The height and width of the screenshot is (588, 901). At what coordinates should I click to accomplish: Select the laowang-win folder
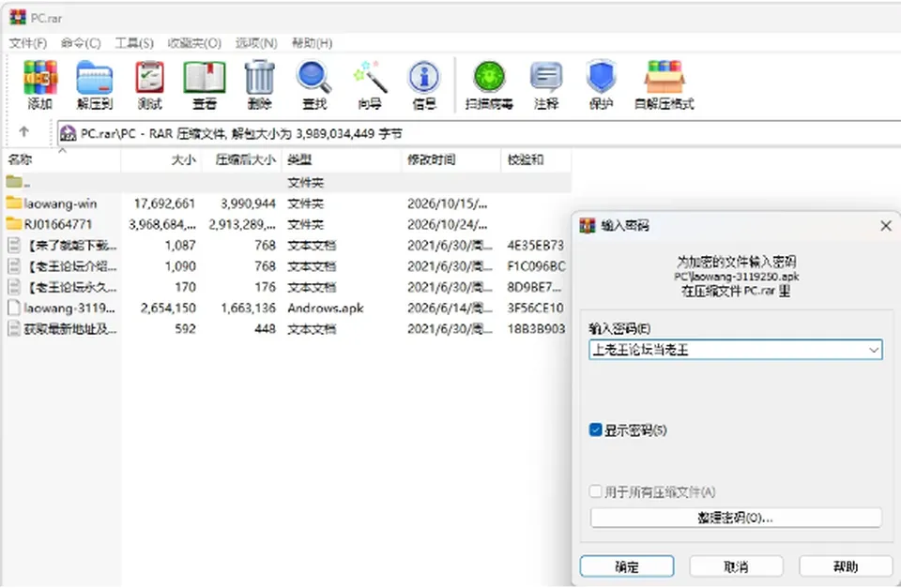52,204
